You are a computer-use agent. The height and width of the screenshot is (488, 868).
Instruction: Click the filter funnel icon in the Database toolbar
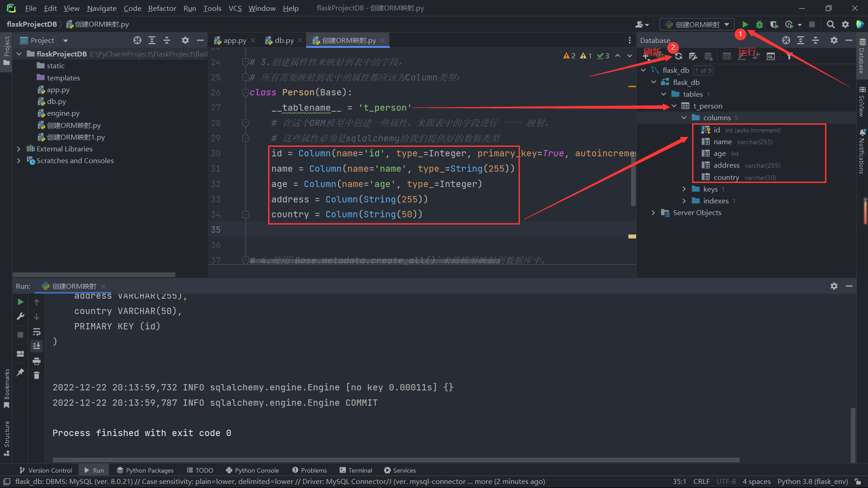[x=789, y=56]
